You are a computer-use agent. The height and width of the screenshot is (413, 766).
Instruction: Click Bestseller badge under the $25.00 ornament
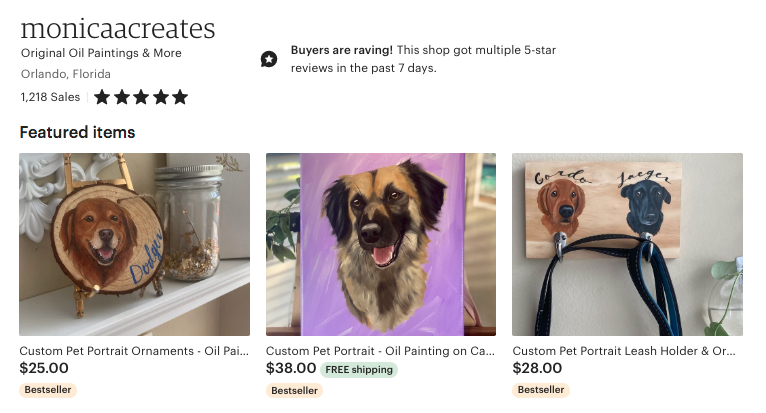48,390
